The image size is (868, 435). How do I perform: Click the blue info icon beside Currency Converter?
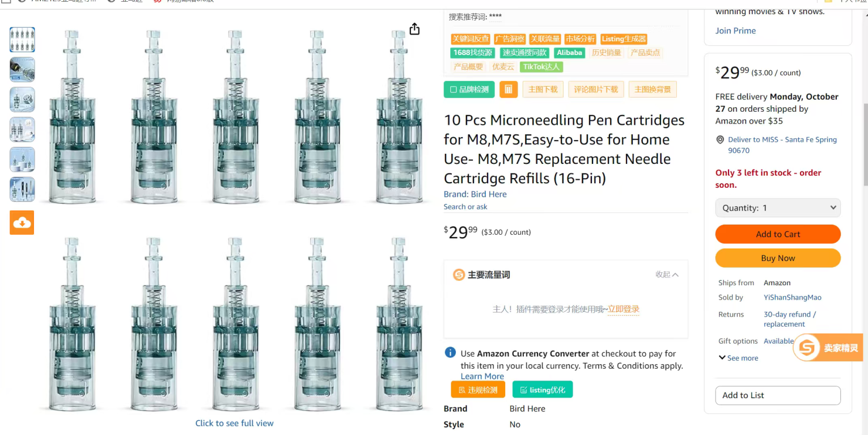(x=450, y=353)
